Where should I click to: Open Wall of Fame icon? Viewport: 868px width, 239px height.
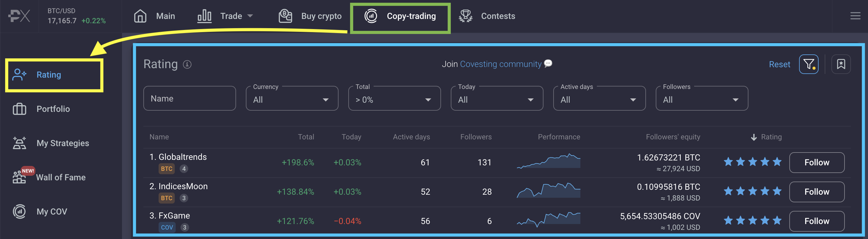19,177
